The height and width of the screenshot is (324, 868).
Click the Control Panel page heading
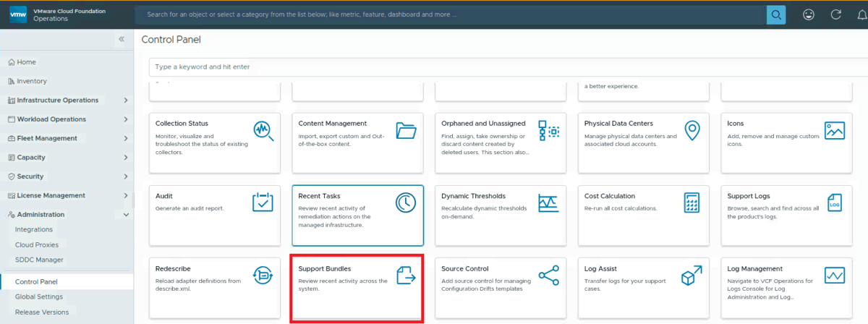171,40
